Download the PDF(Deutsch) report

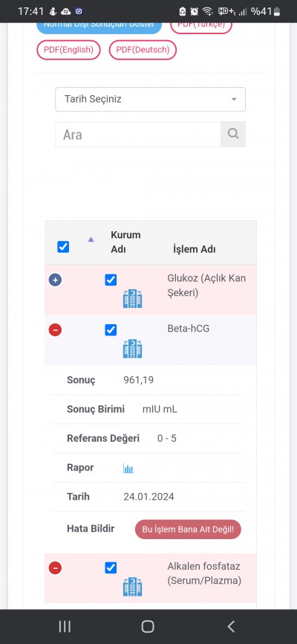point(143,50)
